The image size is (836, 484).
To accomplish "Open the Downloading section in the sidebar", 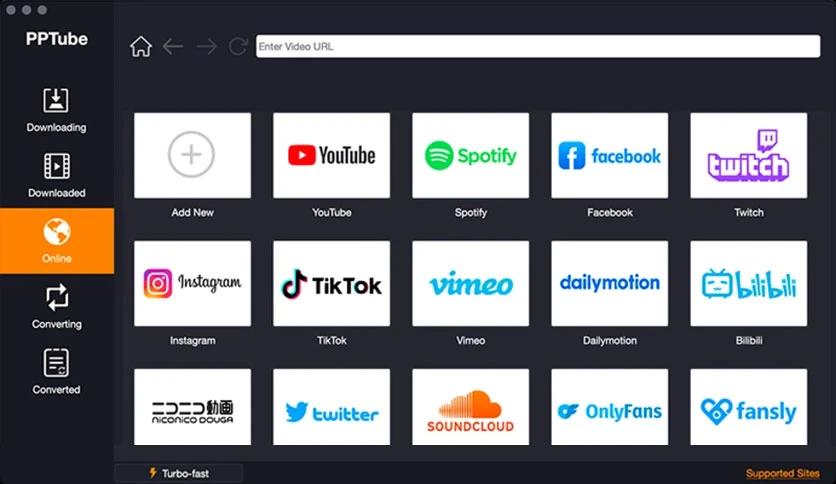I will [56, 110].
